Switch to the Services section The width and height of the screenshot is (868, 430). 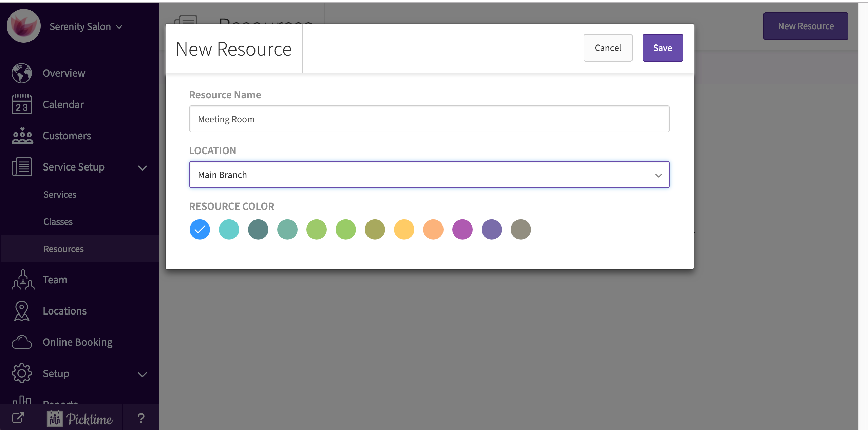pos(60,194)
